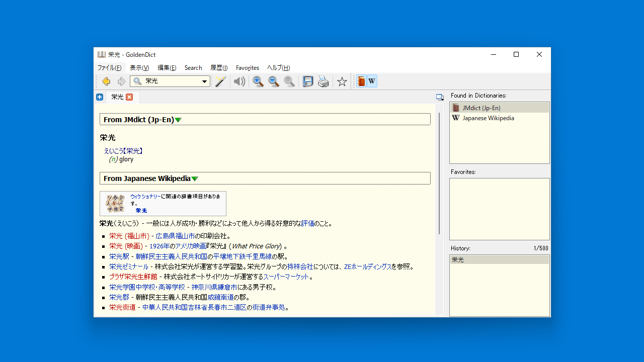Open the ヘルプ(H) menu

pos(278,68)
